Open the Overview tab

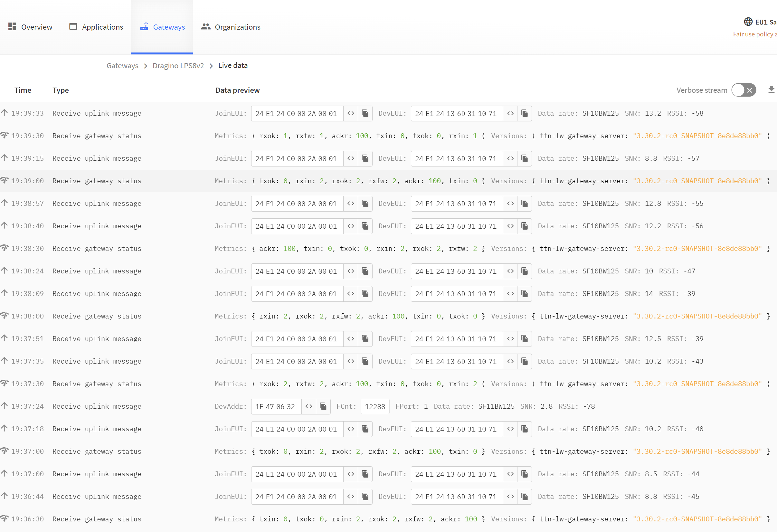[30, 27]
